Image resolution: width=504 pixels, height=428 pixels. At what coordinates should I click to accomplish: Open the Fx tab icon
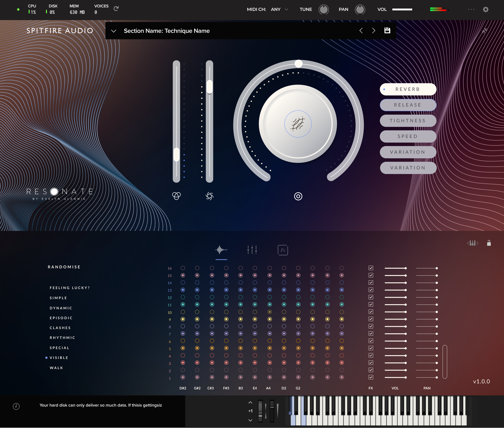(283, 250)
